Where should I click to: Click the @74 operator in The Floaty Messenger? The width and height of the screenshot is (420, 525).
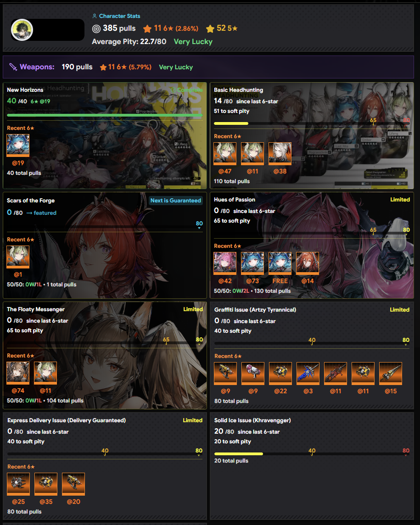click(18, 373)
